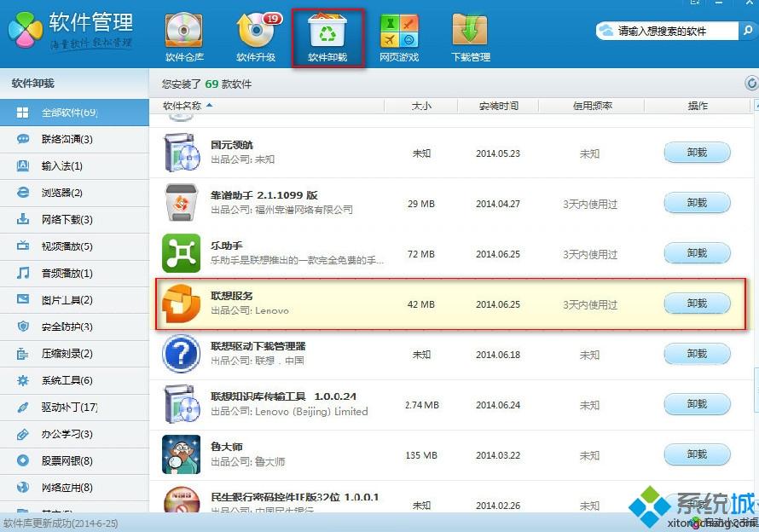Viewport: 759px width, 532px height.
Task: Open the 软件仓库 software library icon
Action: [184, 38]
